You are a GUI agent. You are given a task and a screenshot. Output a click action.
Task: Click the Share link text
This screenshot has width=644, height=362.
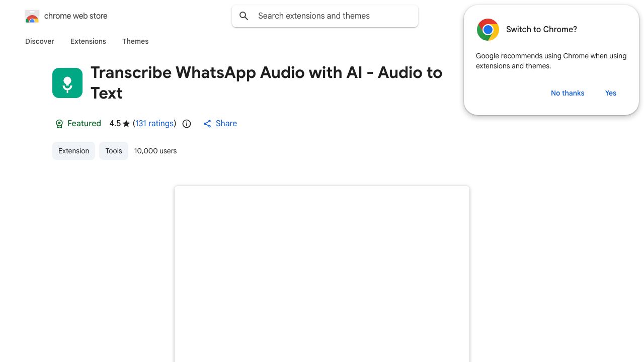pos(226,124)
